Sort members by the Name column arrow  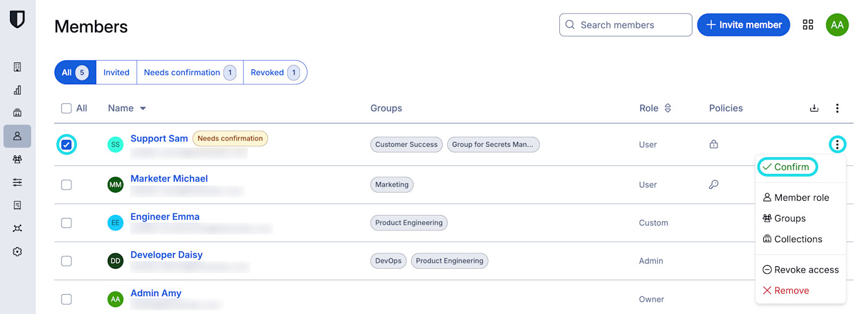(x=143, y=108)
